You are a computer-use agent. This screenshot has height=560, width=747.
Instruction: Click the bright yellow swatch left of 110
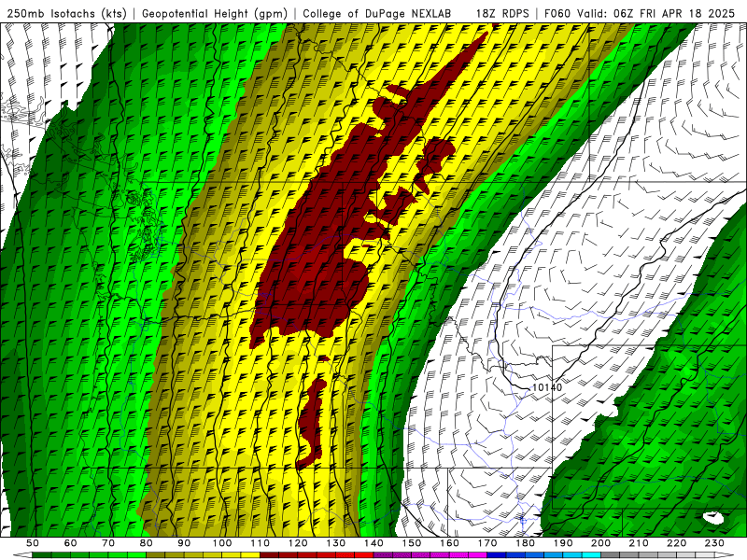pyautogui.click(x=250, y=555)
